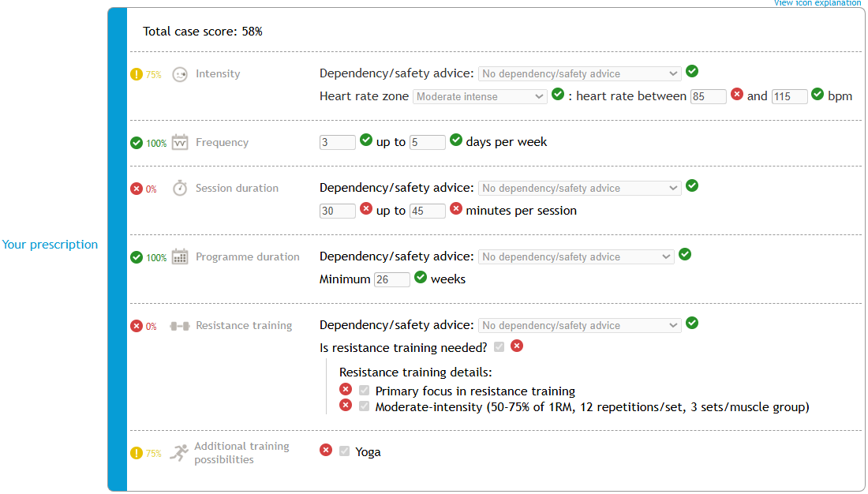Click the red error icon beside Session duration score
This screenshot has width=868, height=494.
pos(137,189)
